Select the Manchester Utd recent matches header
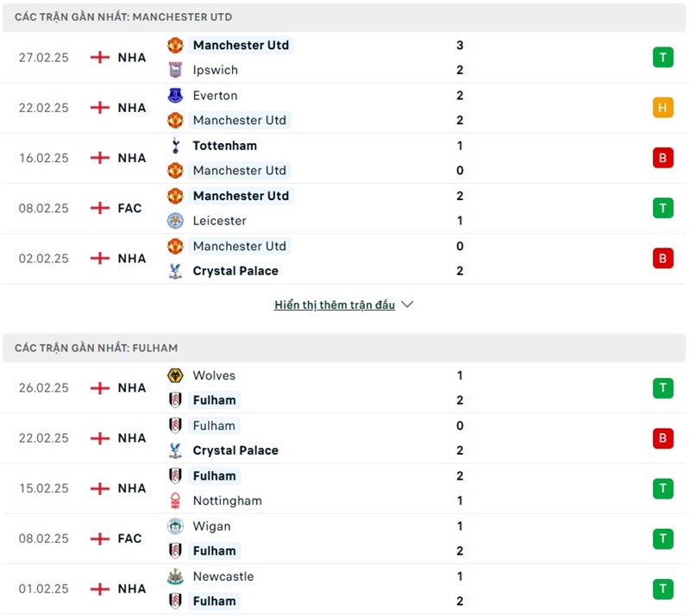Viewport: 690px width, 616px height. tap(123, 17)
